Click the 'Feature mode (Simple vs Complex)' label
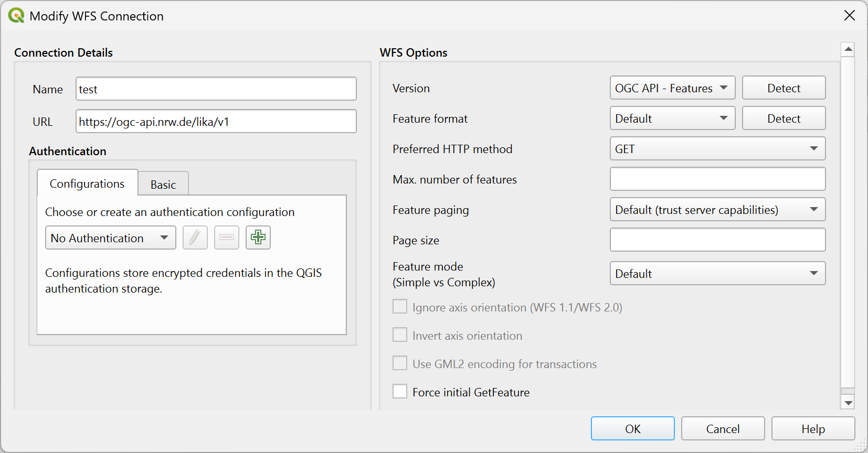This screenshot has width=868, height=453. click(444, 274)
